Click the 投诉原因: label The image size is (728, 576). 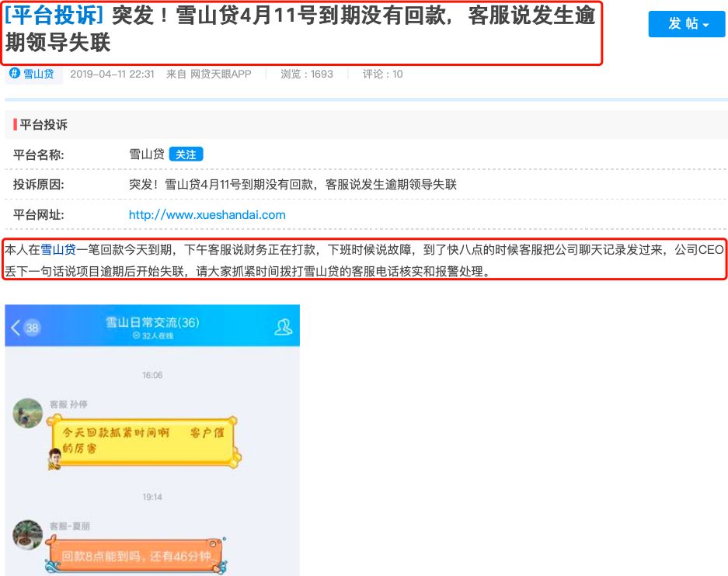coord(38,185)
